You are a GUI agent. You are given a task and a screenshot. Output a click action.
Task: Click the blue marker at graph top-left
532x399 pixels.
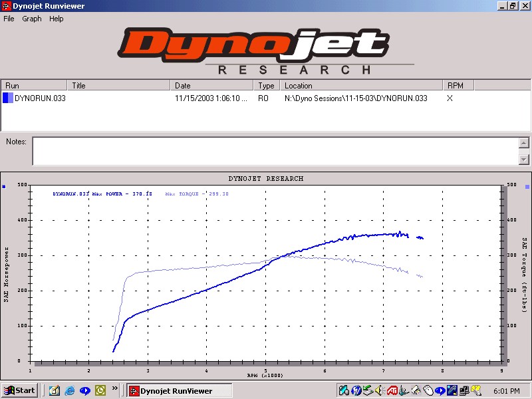(4, 187)
